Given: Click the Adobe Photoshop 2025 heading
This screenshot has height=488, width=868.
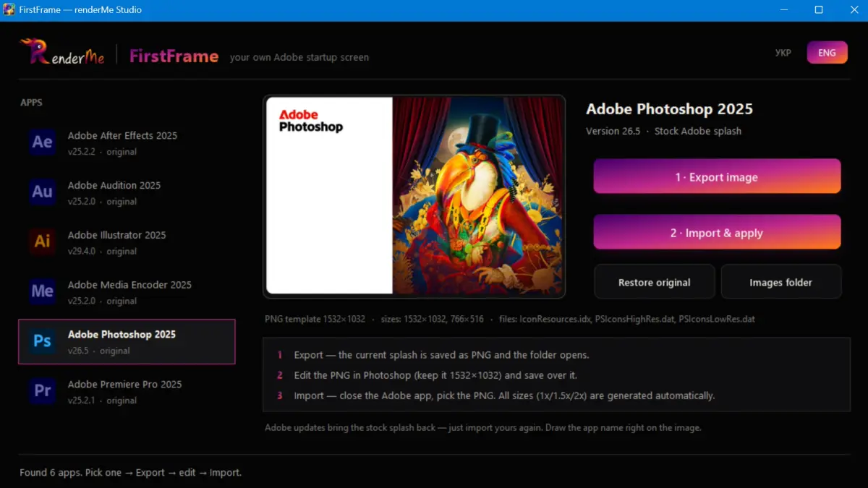Looking at the screenshot, I should pos(669,109).
